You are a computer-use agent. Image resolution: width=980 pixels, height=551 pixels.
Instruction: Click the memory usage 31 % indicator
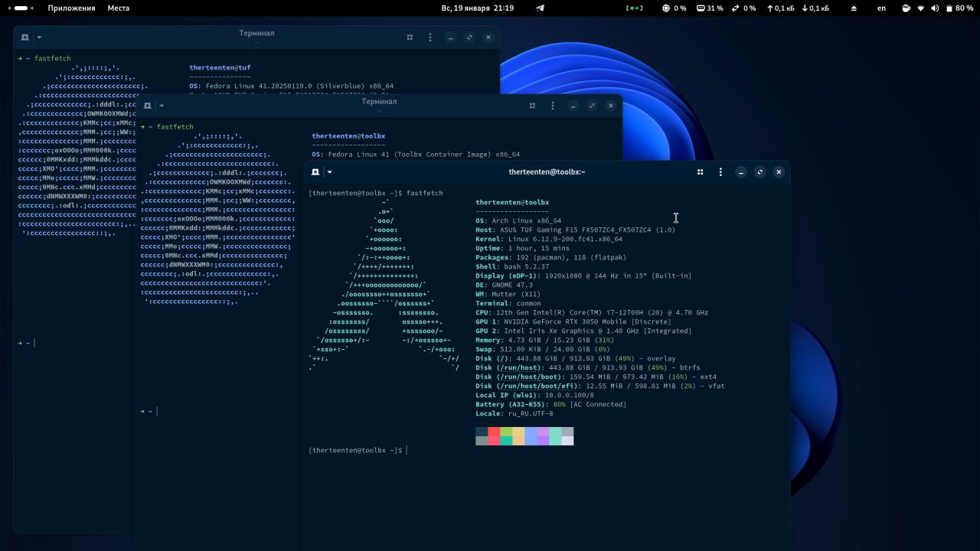[710, 8]
